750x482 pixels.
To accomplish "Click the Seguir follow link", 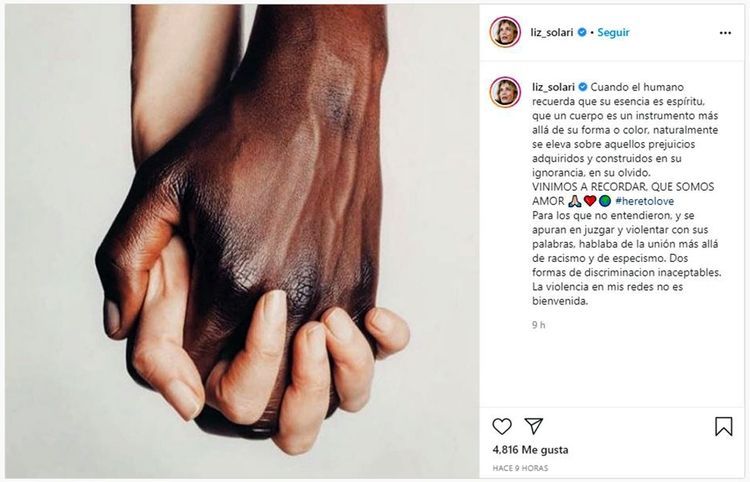I will (x=613, y=33).
